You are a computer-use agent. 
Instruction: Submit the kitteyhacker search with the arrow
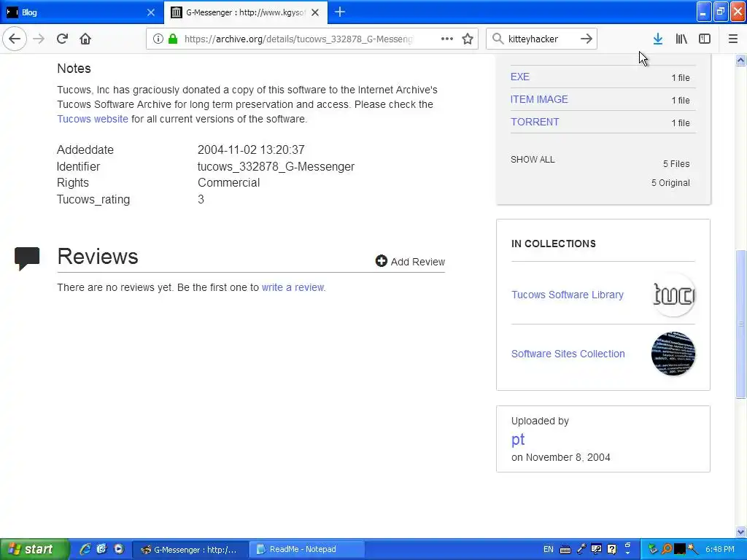pos(587,39)
